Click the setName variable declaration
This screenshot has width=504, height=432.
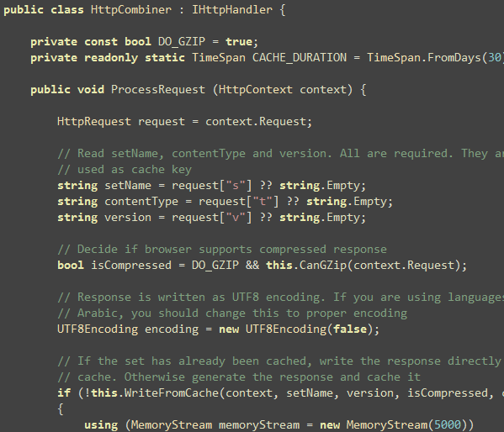coord(128,186)
